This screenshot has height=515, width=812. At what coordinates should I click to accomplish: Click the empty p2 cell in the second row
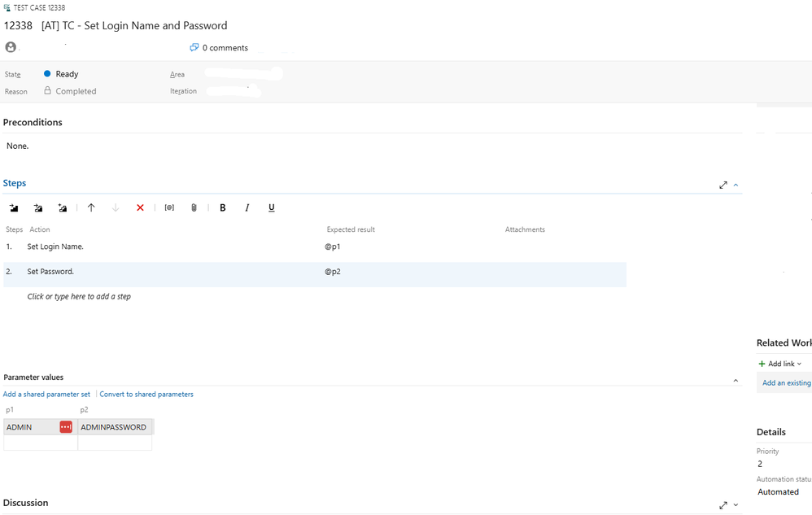(x=115, y=443)
